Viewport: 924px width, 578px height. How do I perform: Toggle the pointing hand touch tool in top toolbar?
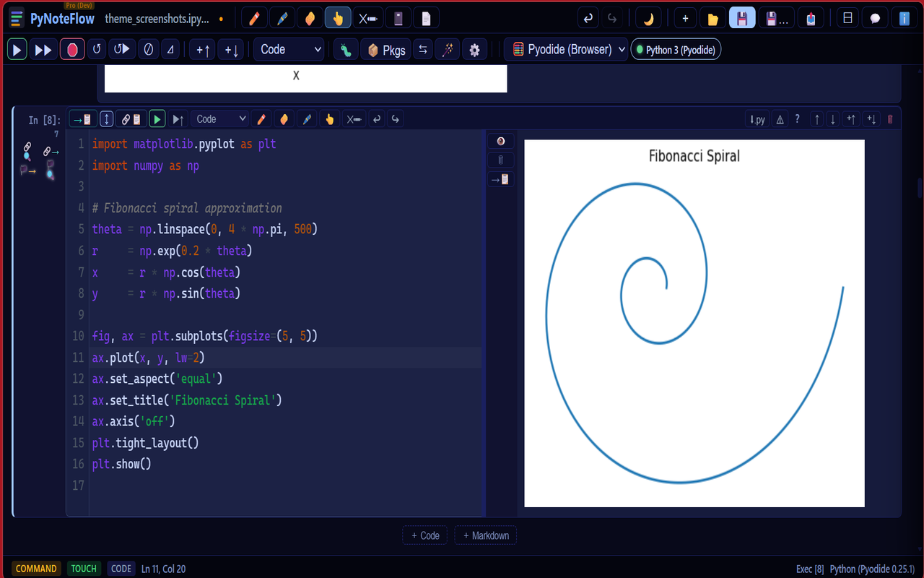(x=338, y=18)
